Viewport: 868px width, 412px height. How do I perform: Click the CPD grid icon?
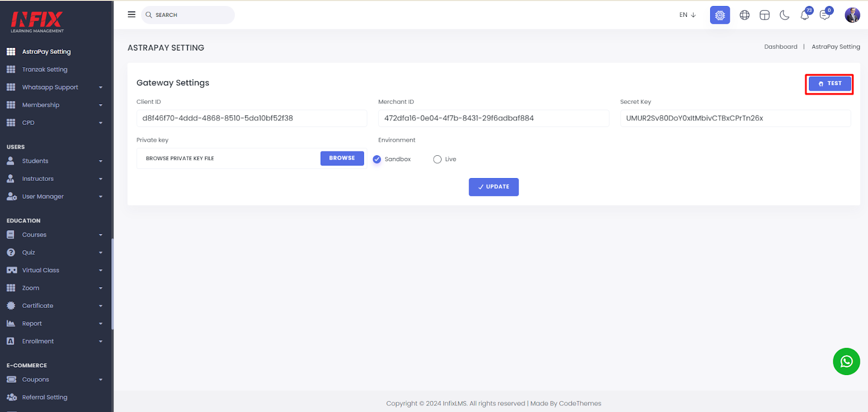point(10,123)
